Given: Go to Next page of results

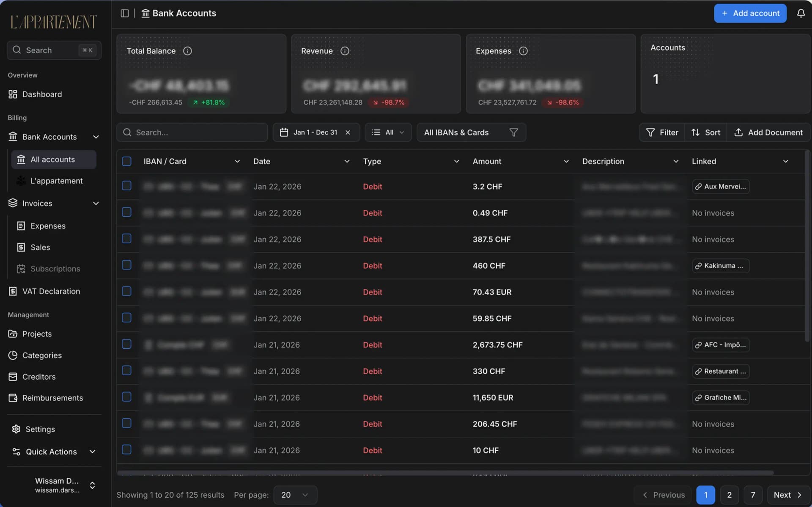Looking at the screenshot, I should click(x=787, y=495).
